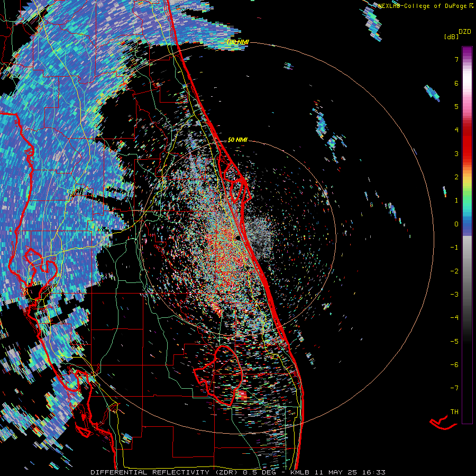Click the [dB] units label
Viewport: 476px width, 476px height.
tap(451, 36)
